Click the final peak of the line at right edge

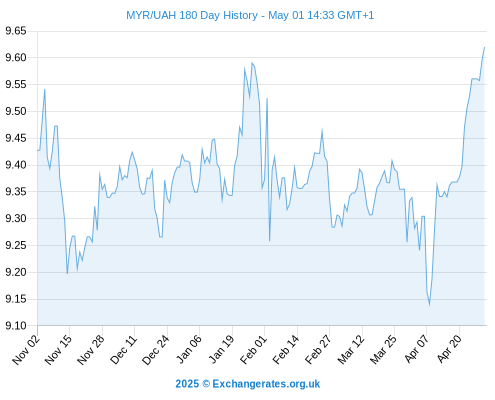[x=484, y=48]
